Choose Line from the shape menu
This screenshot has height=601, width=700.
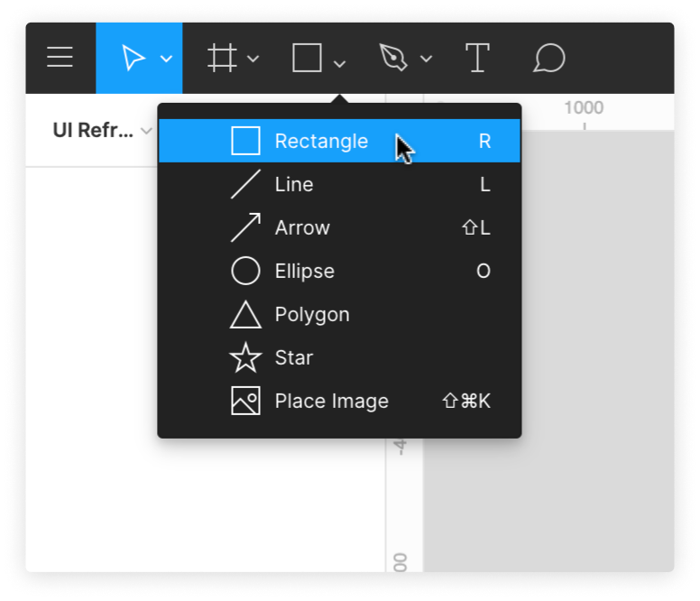340,184
